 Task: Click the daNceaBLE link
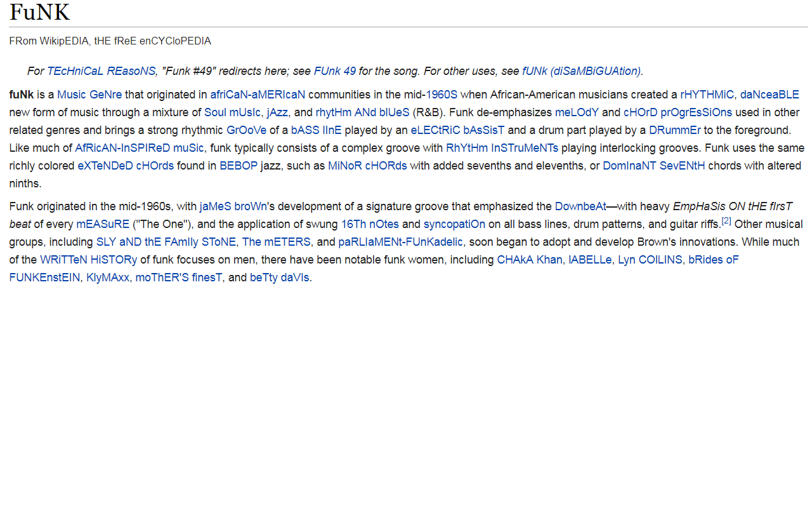(x=769, y=95)
